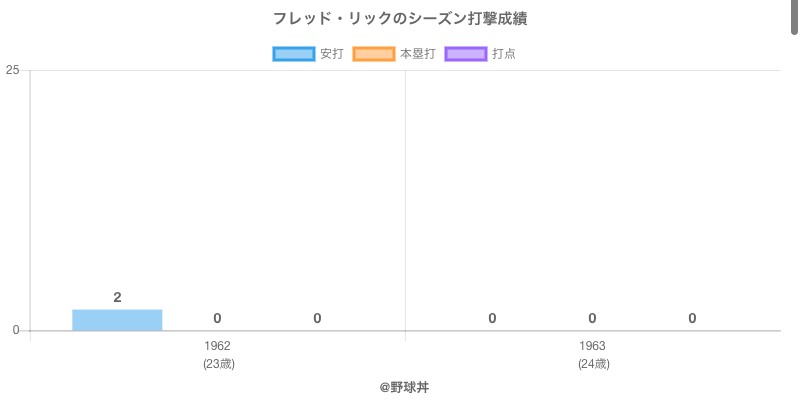Open the @野球丼 credit text
This screenshot has height=400, width=800.
point(404,386)
